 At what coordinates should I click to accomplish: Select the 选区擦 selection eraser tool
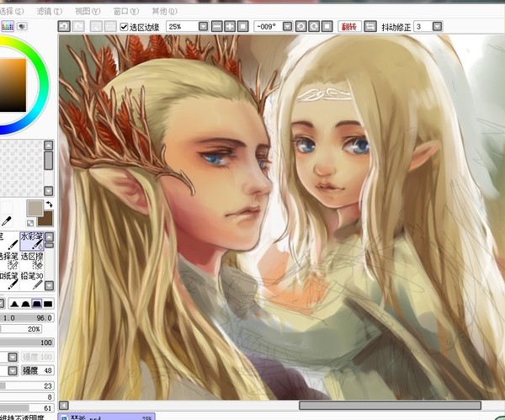tap(32, 261)
